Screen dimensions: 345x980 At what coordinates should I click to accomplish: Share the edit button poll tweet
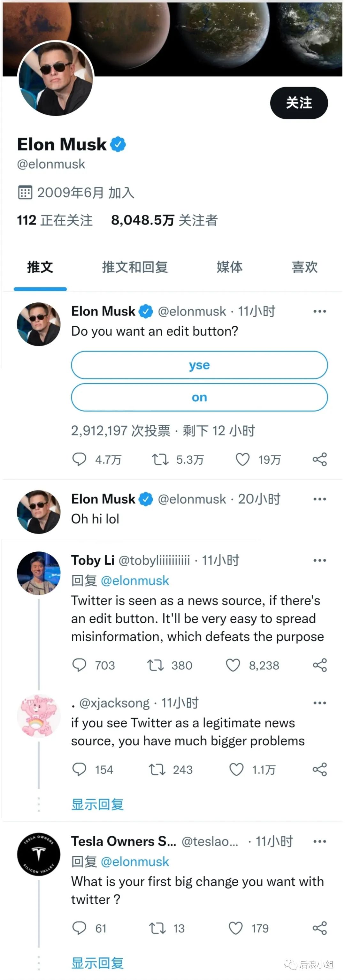[x=319, y=459]
